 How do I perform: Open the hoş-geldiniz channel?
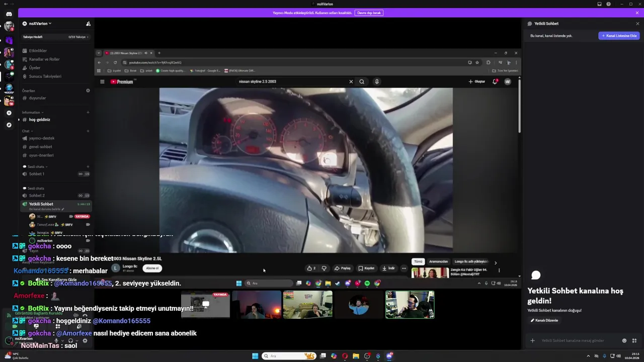(55, 120)
